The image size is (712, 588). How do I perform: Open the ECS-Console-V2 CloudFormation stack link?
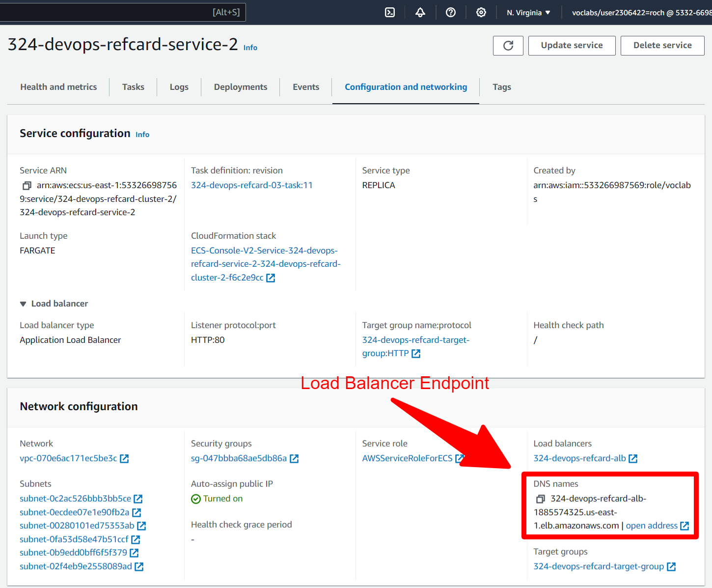pyautogui.click(x=266, y=264)
